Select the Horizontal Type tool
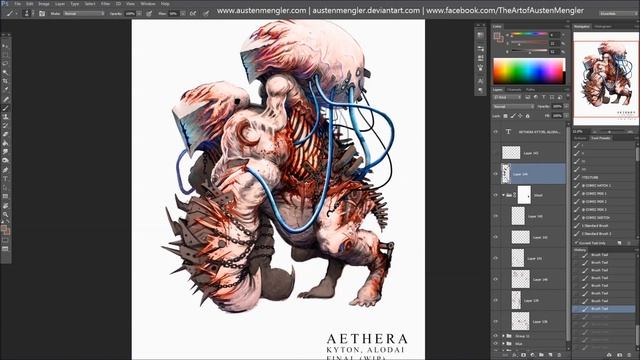640x360 pixels. click(x=5, y=178)
